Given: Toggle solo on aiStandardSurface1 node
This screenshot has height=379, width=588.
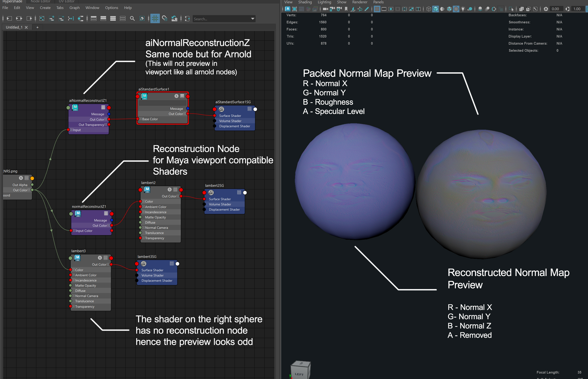Looking at the screenshot, I should pyautogui.click(x=176, y=96).
